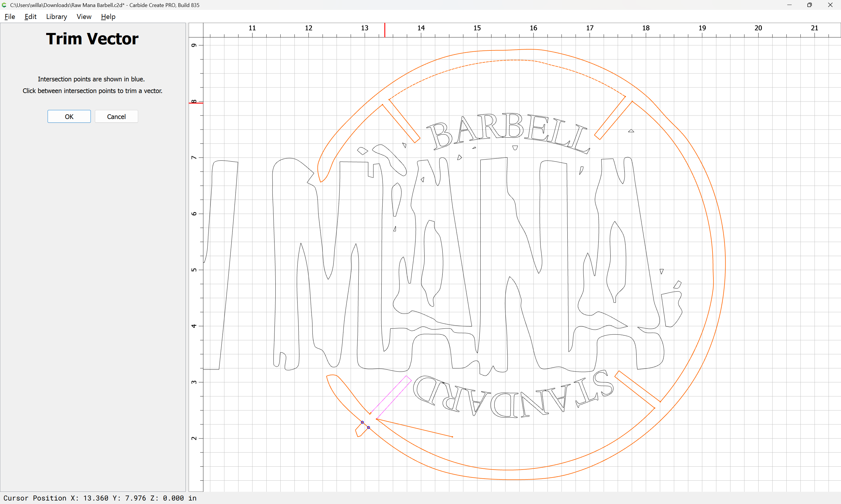Click the red marker on the horizontal ruler
841x504 pixels.
coord(385,30)
